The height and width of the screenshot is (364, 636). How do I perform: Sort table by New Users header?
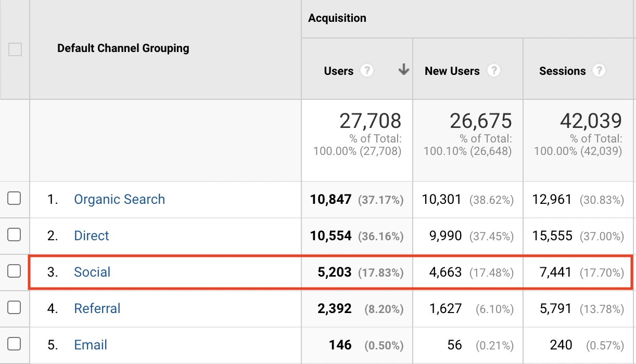(x=452, y=71)
